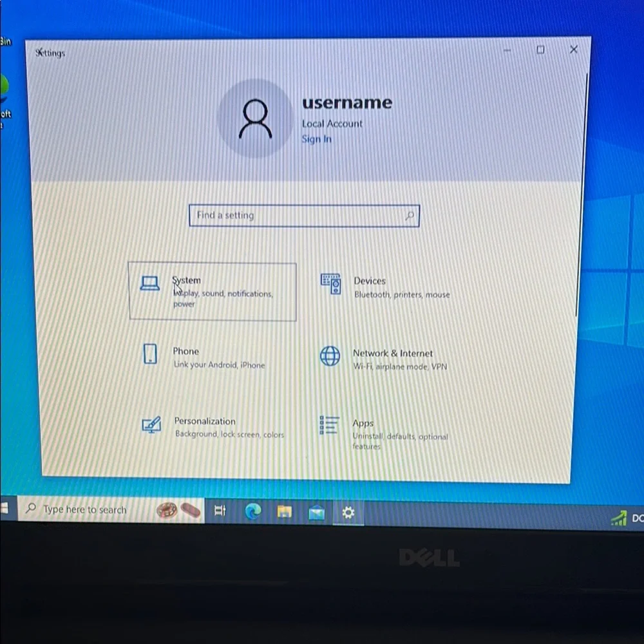Image resolution: width=644 pixels, height=644 pixels.
Task: Click 'Bluetooth, printers, mouse' description
Action: tap(402, 294)
